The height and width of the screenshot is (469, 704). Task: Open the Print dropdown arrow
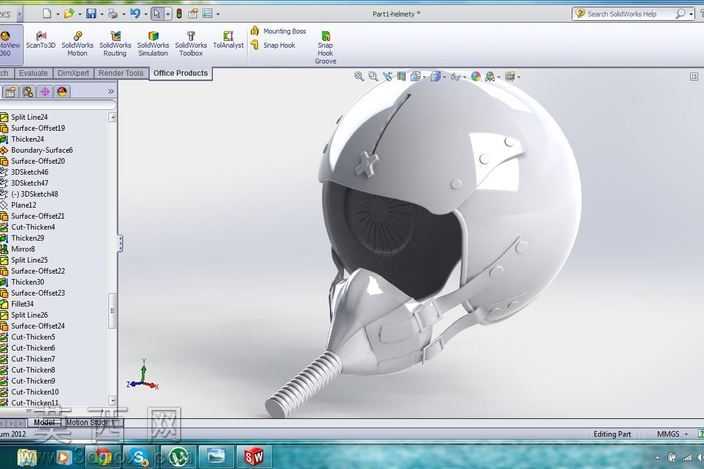point(123,14)
